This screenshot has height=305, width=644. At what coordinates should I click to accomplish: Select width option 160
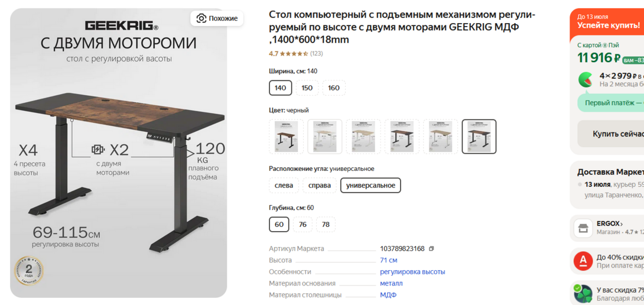[334, 87]
